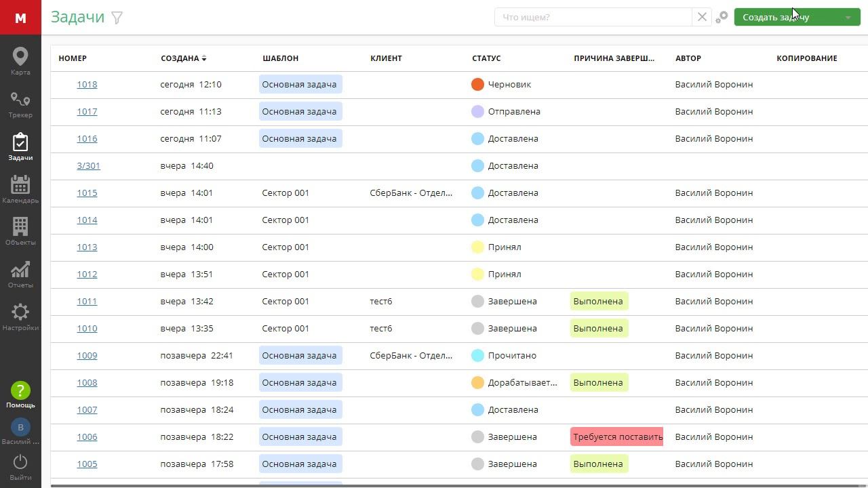Open the task filter funnel icon
This screenshot has height=488, width=868.
click(x=117, y=18)
